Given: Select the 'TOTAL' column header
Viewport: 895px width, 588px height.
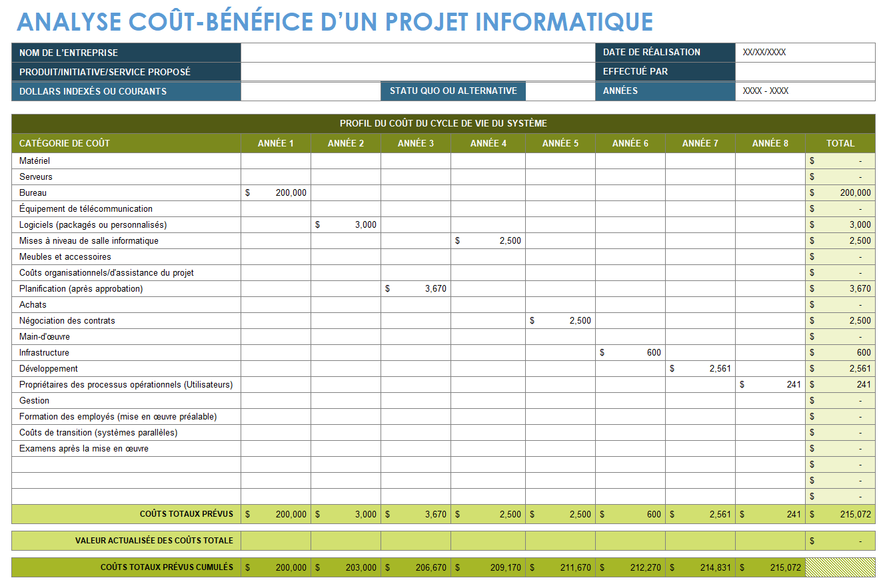Looking at the screenshot, I should pyautogui.click(x=840, y=143).
